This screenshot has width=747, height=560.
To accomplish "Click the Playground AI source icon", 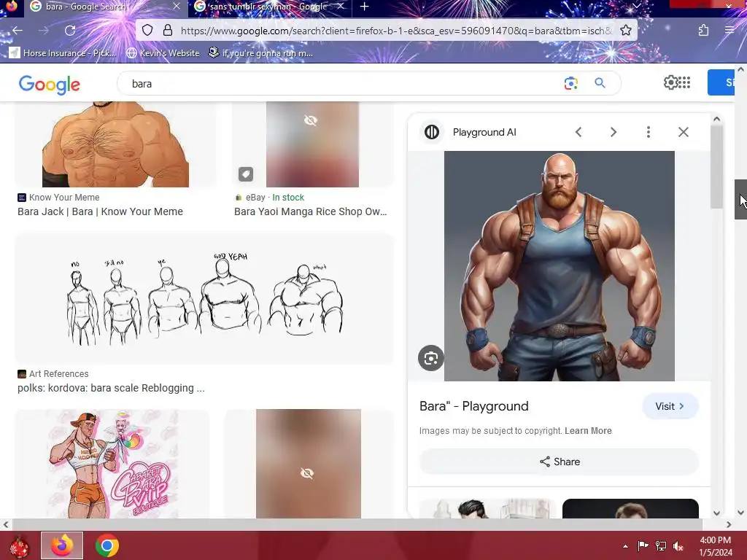I will [x=432, y=132].
